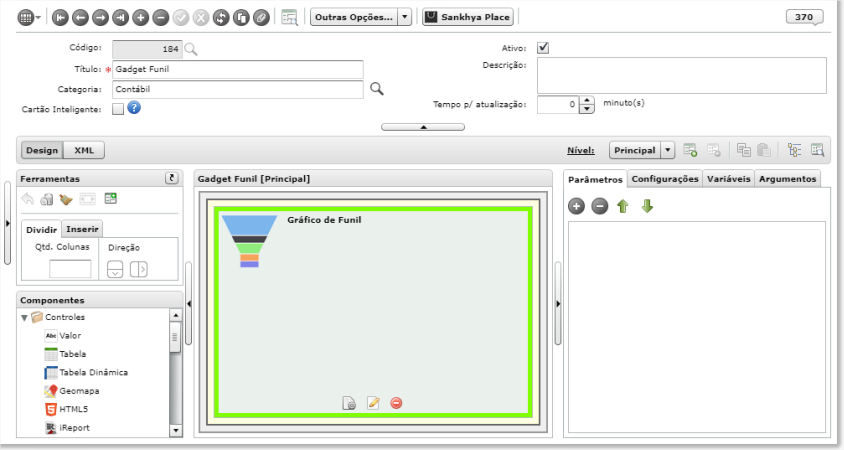
Task: Click the 370 notification bubble
Action: (x=804, y=17)
